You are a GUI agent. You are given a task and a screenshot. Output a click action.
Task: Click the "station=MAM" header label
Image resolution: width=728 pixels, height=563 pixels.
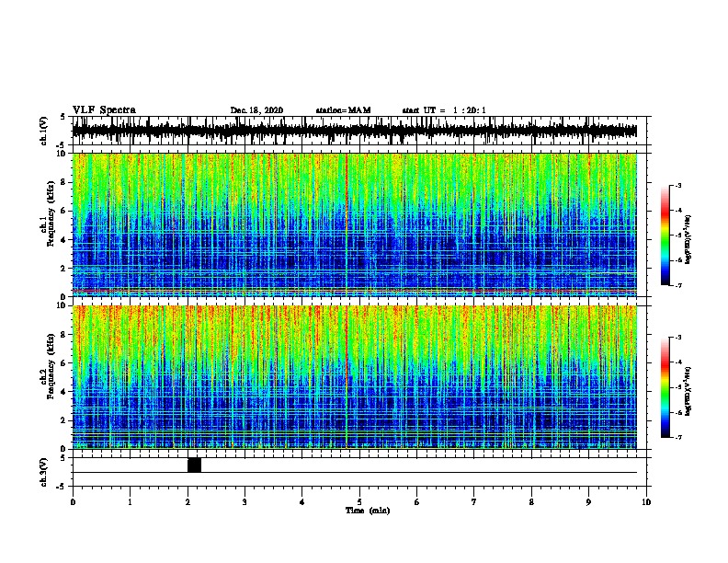pyautogui.click(x=343, y=110)
